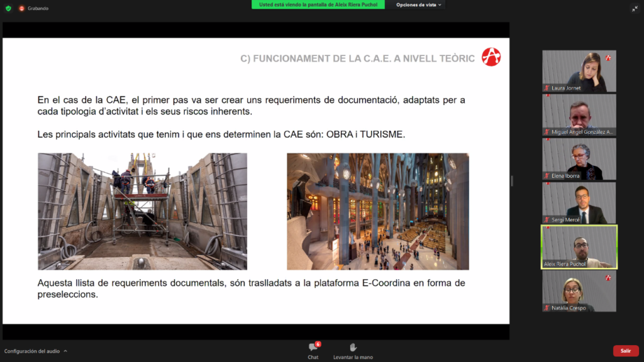
Task: Click Miguel Angel González's muted microphone icon
Action: pyautogui.click(x=547, y=132)
